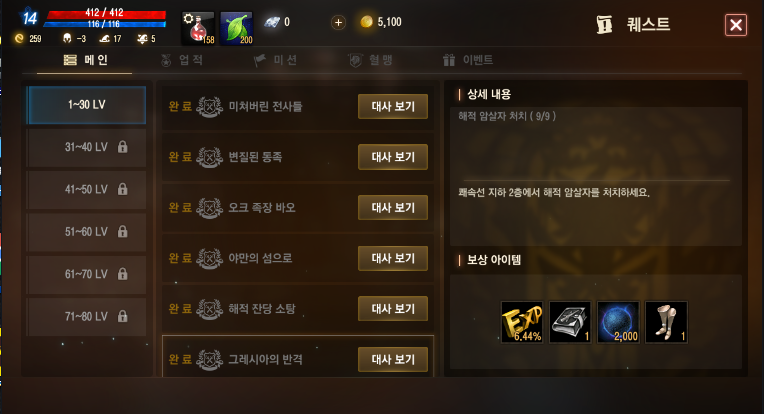The image size is (764, 414).
Task: Select the locked 31~40 LV range
Action: [x=86, y=147]
